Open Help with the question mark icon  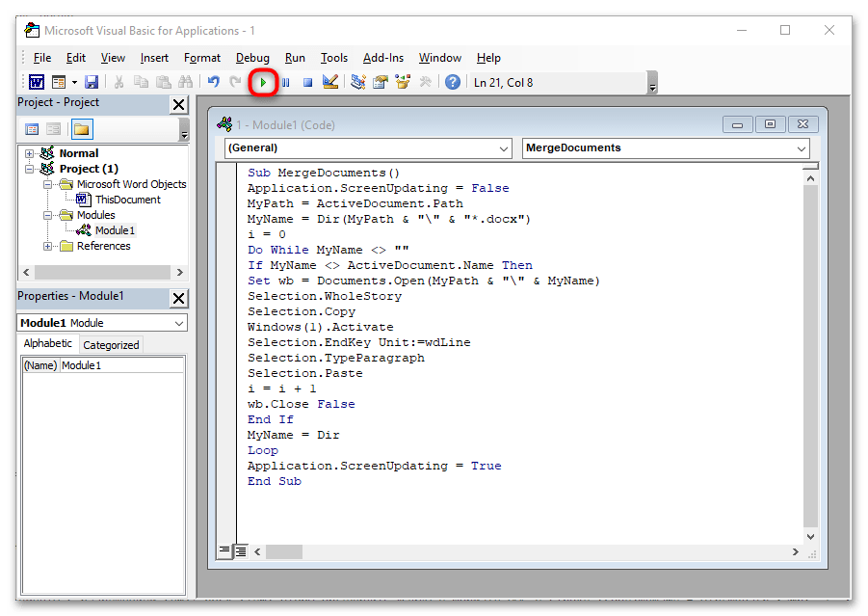click(453, 83)
